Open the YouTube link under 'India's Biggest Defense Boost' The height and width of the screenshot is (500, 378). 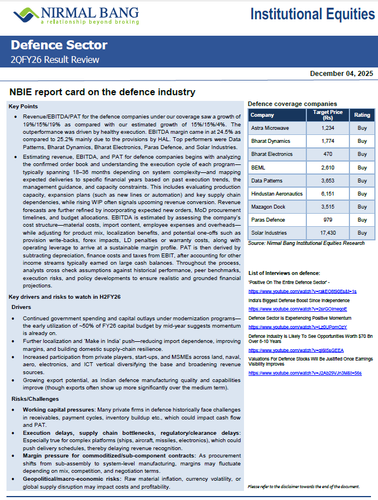click(x=298, y=309)
